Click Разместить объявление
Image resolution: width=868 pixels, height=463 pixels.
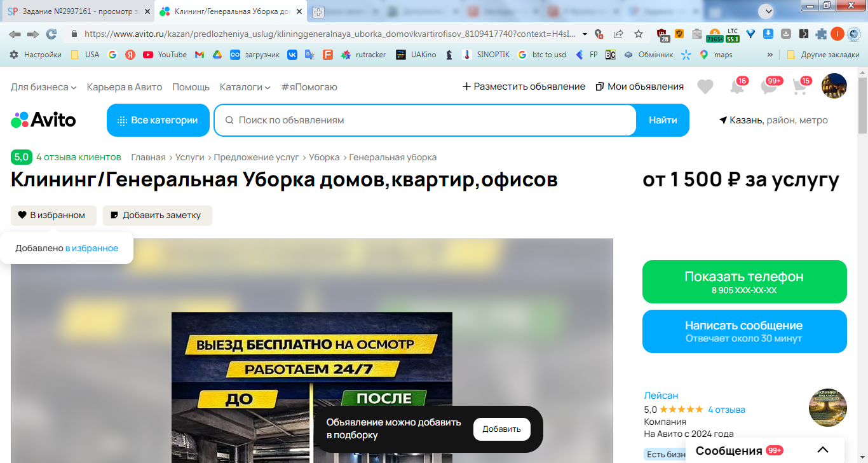point(524,86)
